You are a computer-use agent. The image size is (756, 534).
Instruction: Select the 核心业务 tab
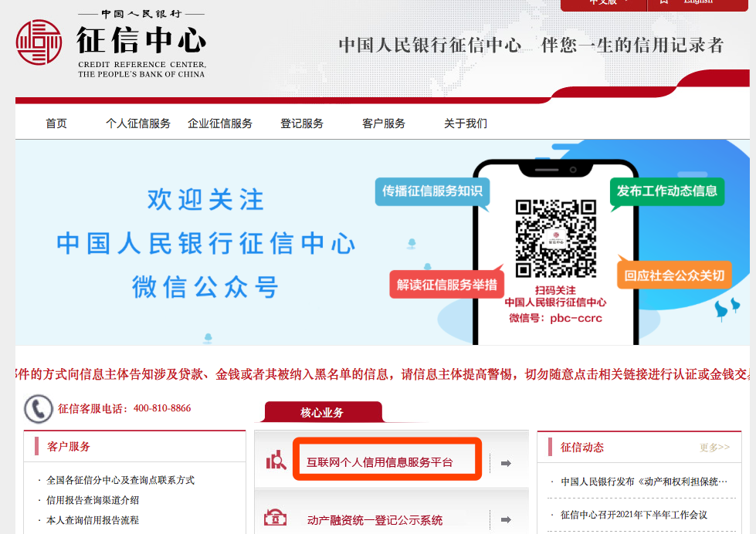tap(322, 412)
